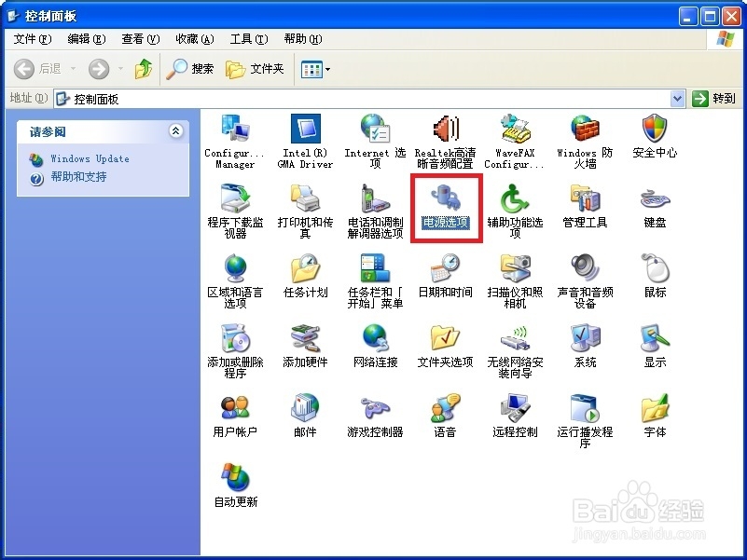Expand the back history dropdown arrow
This screenshot has width=747, height=560.
coord(73,69)
